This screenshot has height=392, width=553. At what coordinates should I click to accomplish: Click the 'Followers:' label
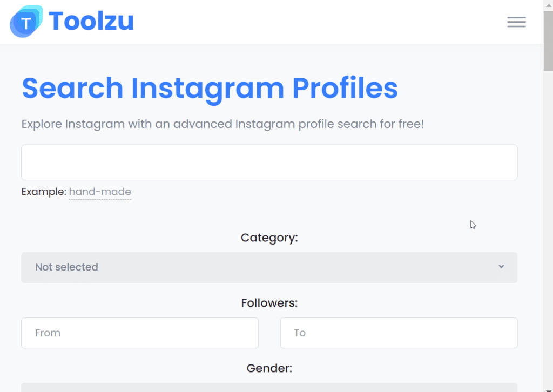(269, 303)
